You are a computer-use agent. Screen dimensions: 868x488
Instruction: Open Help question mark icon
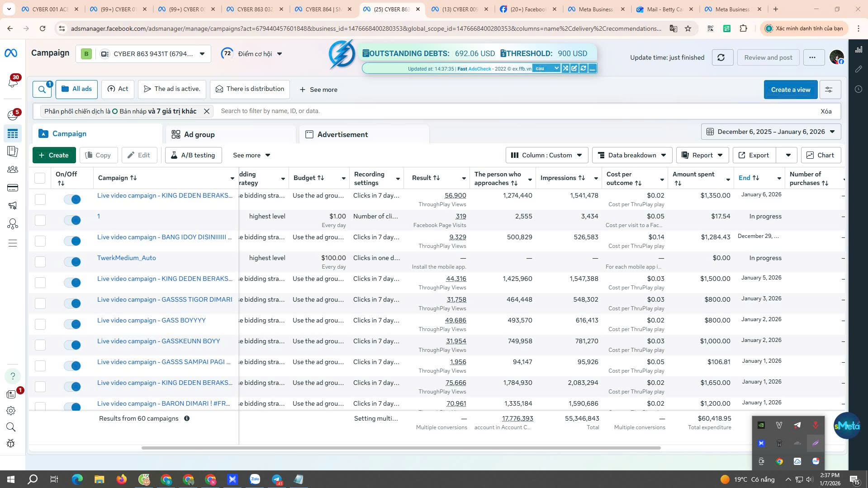[x=13, y=376]
